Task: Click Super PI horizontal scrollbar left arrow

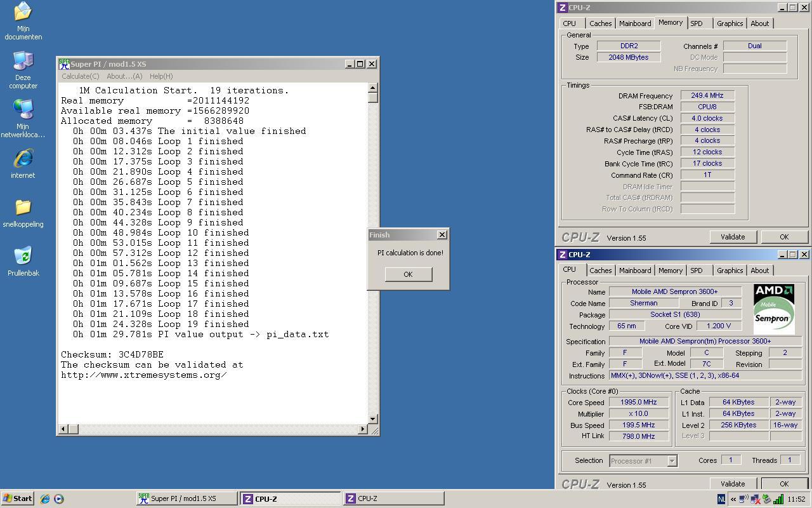Action: click(x=63, y=429)
